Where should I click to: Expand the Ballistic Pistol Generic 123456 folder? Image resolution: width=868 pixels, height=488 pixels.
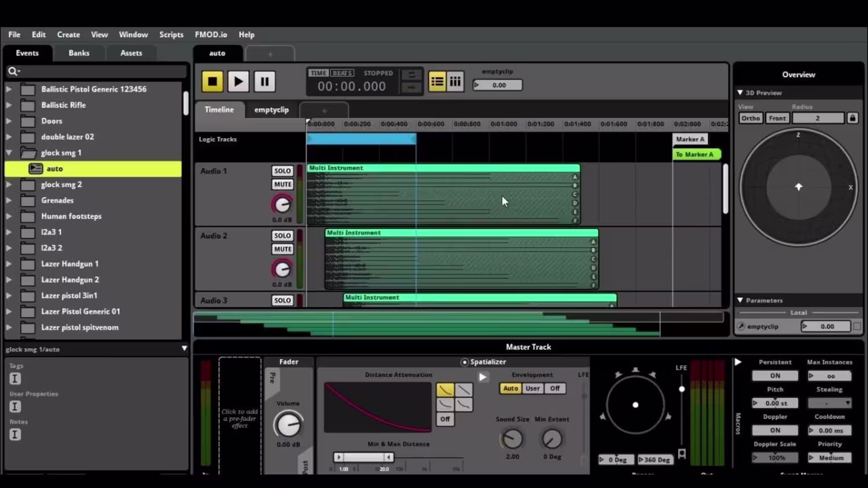[9, 90]
